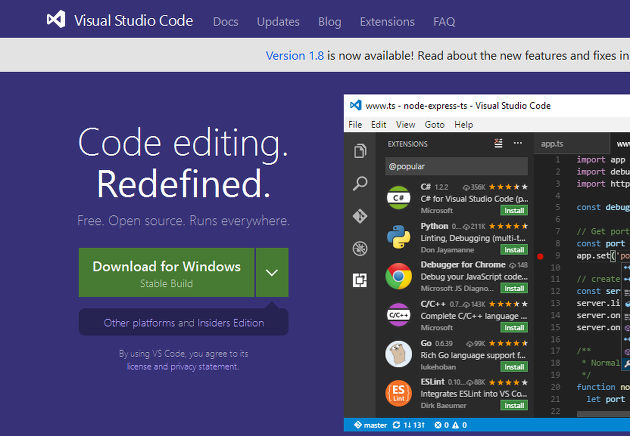Open the FAQ link

[444, 22]
